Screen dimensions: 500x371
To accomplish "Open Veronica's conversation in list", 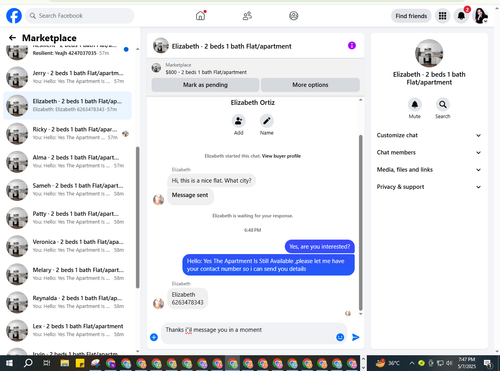I will (67, 246).
